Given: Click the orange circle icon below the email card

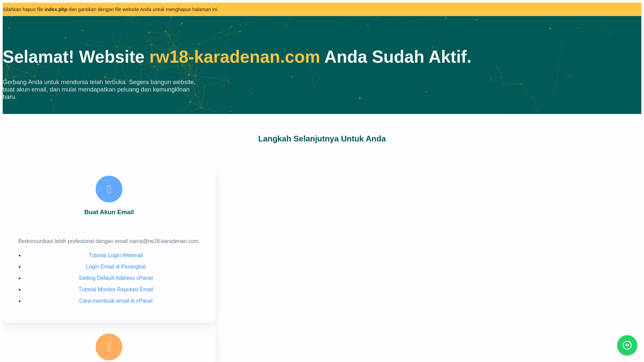Looking at the screenshot, I should (109, 347).
